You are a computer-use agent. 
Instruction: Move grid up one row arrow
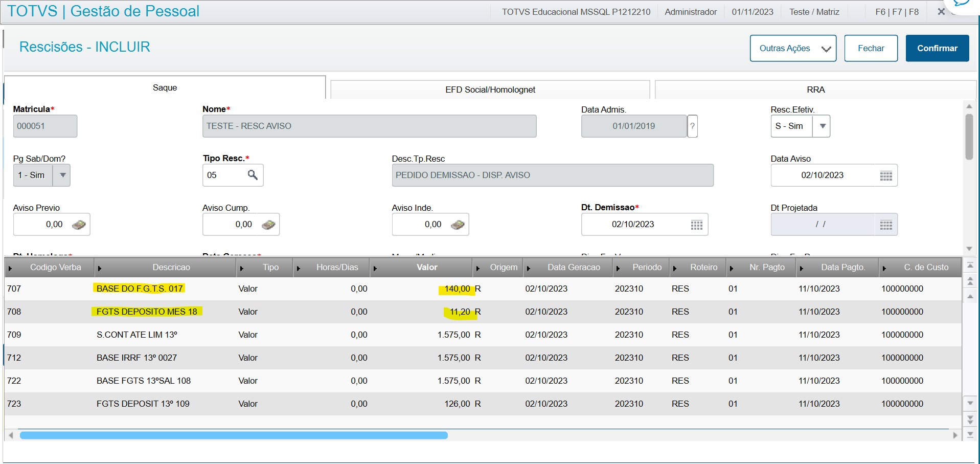tap(970, 296)
